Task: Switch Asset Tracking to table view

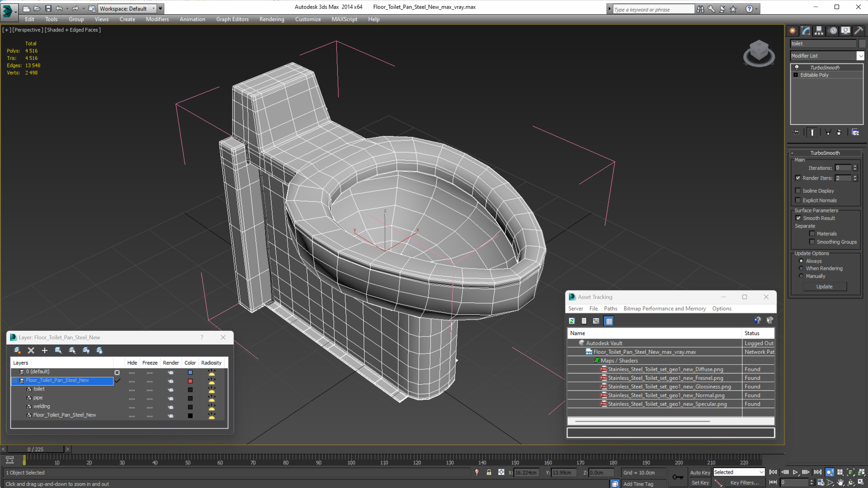Action: [x=609, y=321]
